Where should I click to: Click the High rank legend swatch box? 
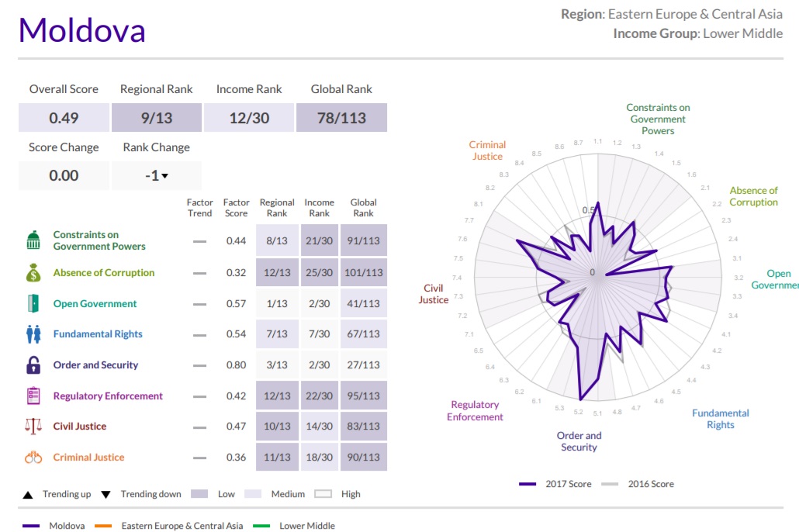click(x=323, y=494)
